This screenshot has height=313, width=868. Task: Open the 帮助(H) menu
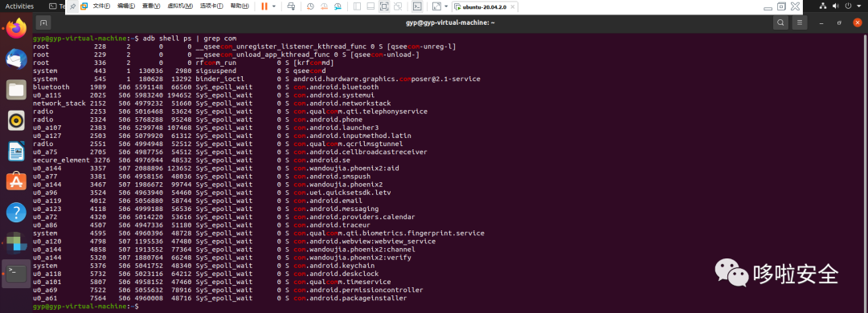(240, 6)
